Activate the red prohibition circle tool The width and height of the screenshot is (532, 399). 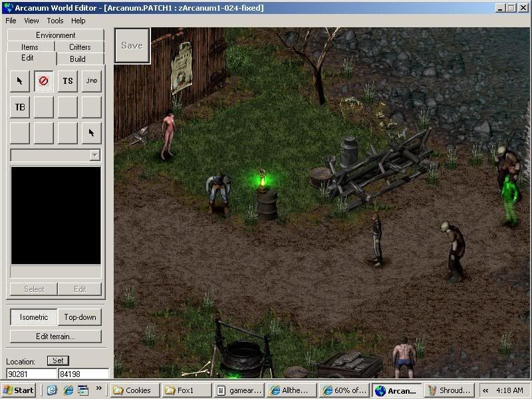coord(44,81)
